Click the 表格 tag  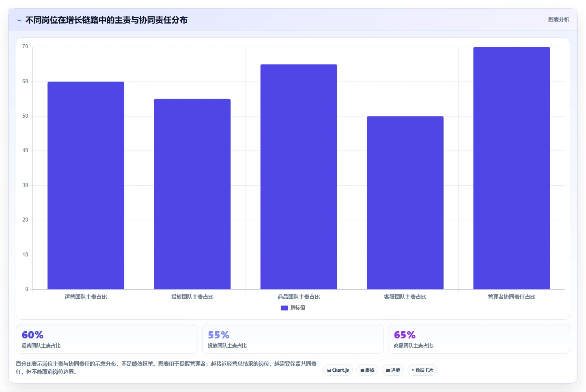[x=367, y=370]
